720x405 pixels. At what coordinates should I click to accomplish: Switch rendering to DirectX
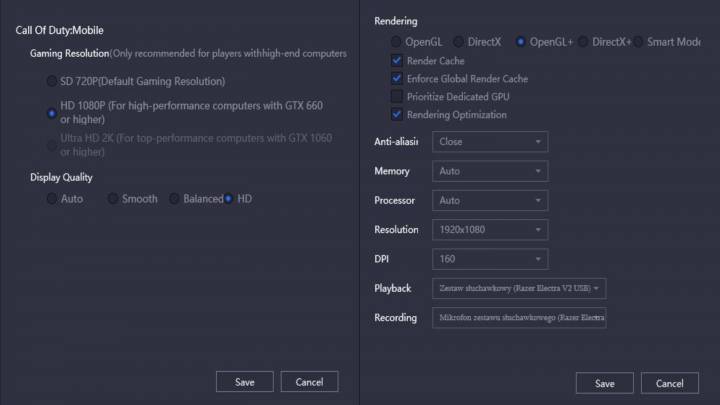pos(458,42)
